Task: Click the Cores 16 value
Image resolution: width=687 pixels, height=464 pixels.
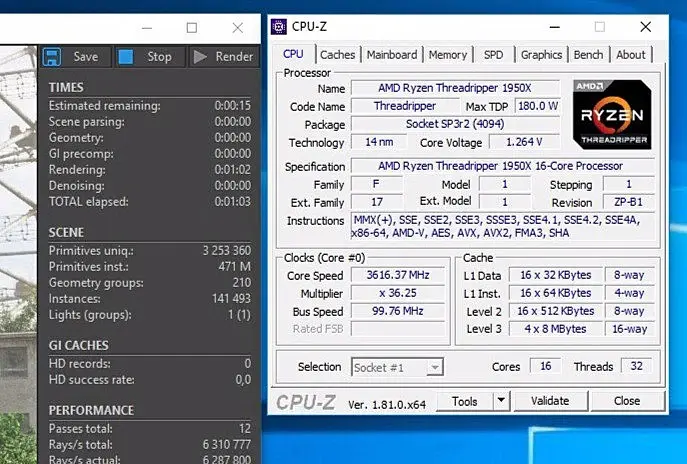Action: point(545,366)
